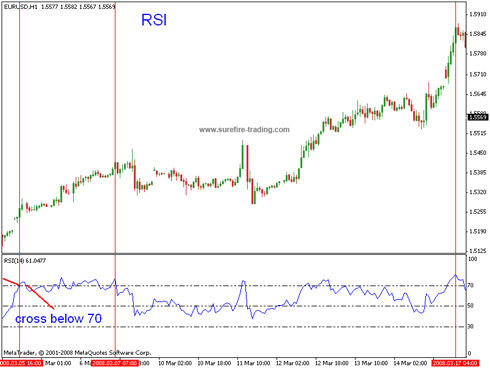490x368 pixels.
Task: Click the 2008.03.05 16:00 red date marker
Action: point(21,363)
